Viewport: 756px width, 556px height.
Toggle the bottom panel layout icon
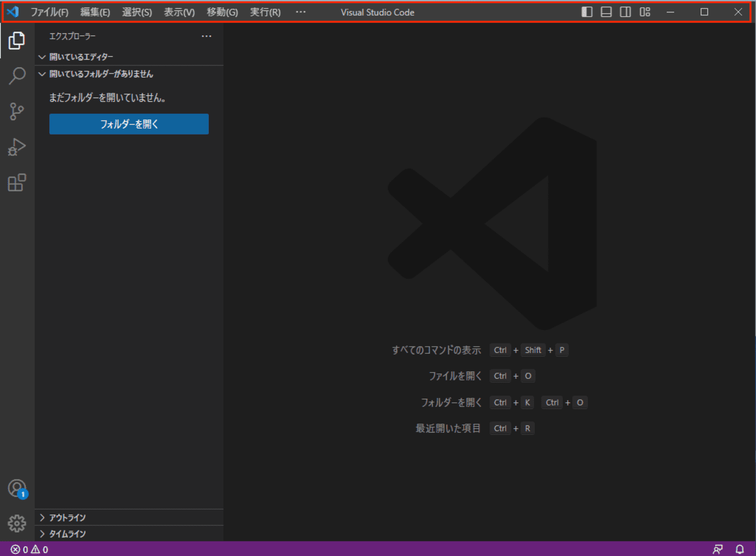(x=606, y=12)
